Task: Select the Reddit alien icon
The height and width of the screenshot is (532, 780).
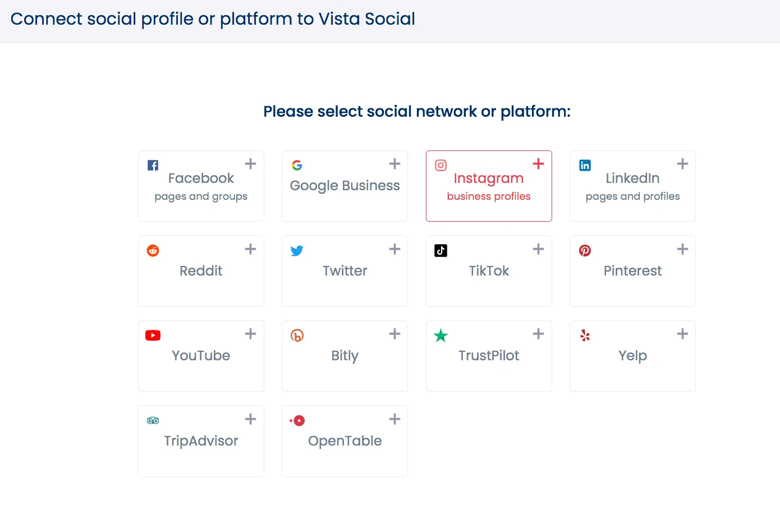Action: pos(153,250)
